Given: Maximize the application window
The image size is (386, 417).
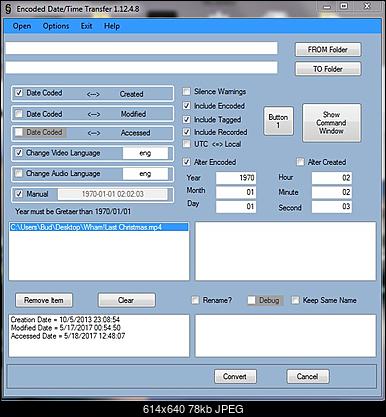Looking at the screenshot, I should click(344, 6).
